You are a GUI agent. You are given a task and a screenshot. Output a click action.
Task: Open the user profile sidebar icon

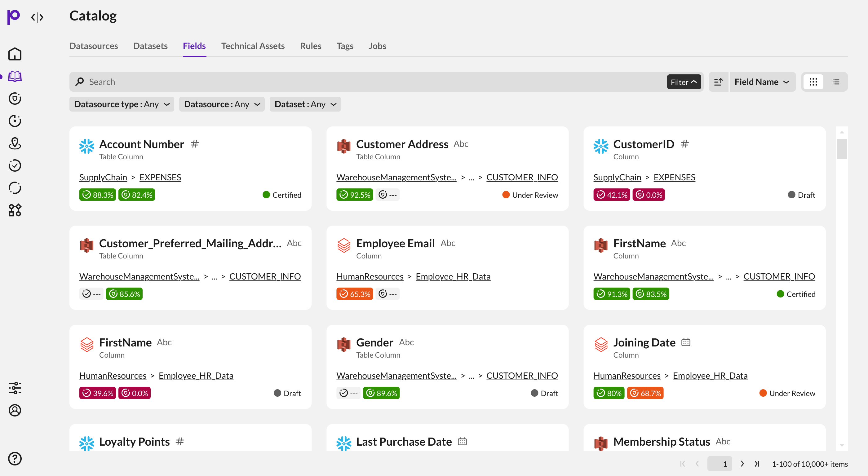point(15,410)
